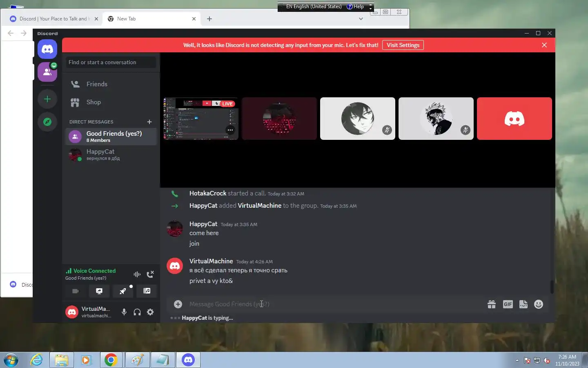
Task: Open the LIVE screen share stream tile
Action: tap(201, 119)
